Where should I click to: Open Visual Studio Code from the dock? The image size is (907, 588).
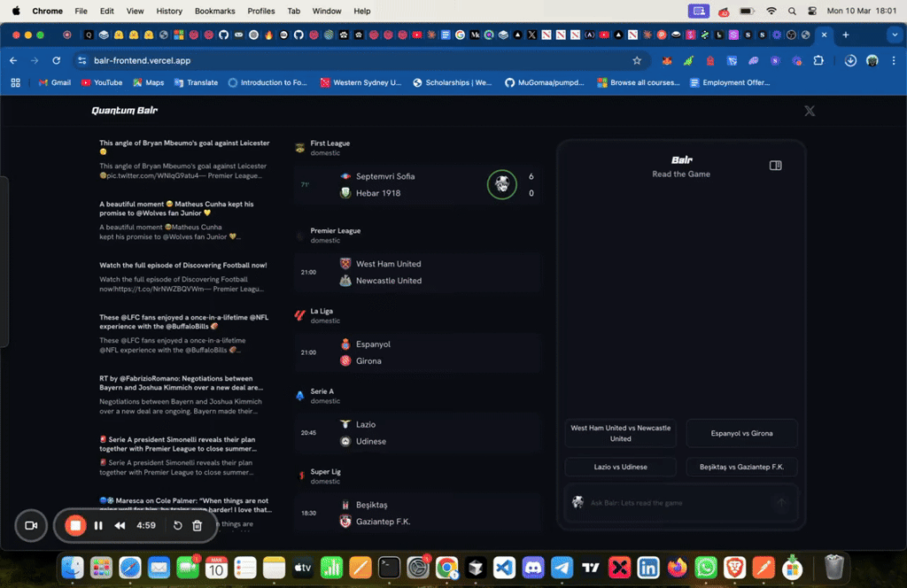504,568
